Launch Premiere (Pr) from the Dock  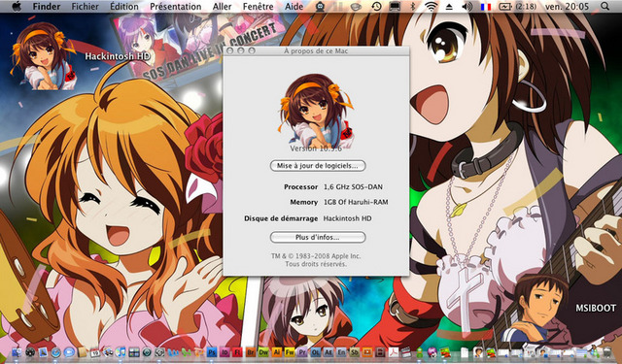pyautogui.click(x=302, y=352)
